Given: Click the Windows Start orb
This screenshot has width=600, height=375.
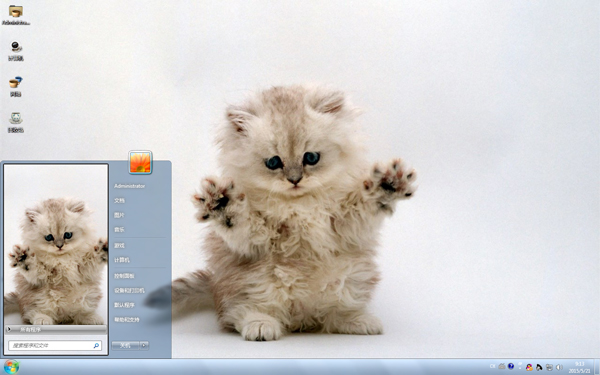Looking at the screenshot, I should point(11,367).
